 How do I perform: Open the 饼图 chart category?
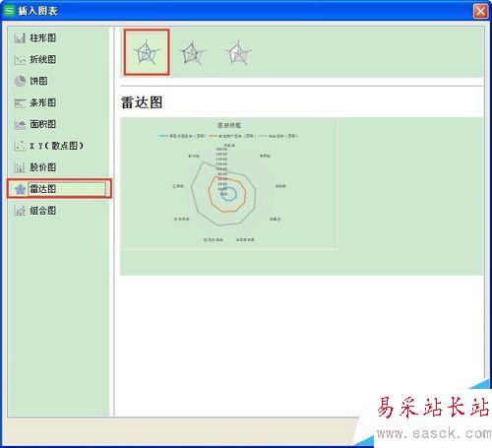point(38,81)
